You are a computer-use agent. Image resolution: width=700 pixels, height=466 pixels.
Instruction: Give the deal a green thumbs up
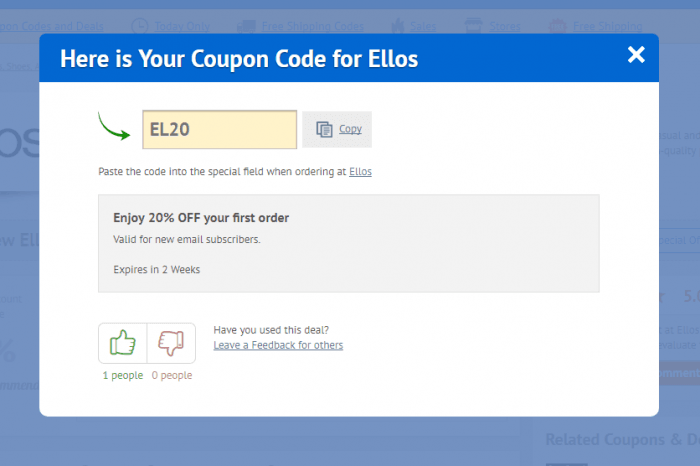pos(123,343)
